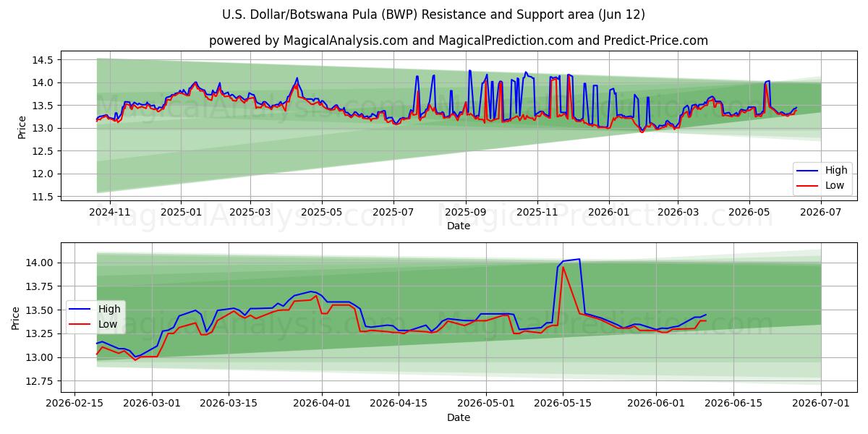Click the chart title mentioning Botswana Pula
This screenshot has height=434, width=868.
[x=434, y=14]
